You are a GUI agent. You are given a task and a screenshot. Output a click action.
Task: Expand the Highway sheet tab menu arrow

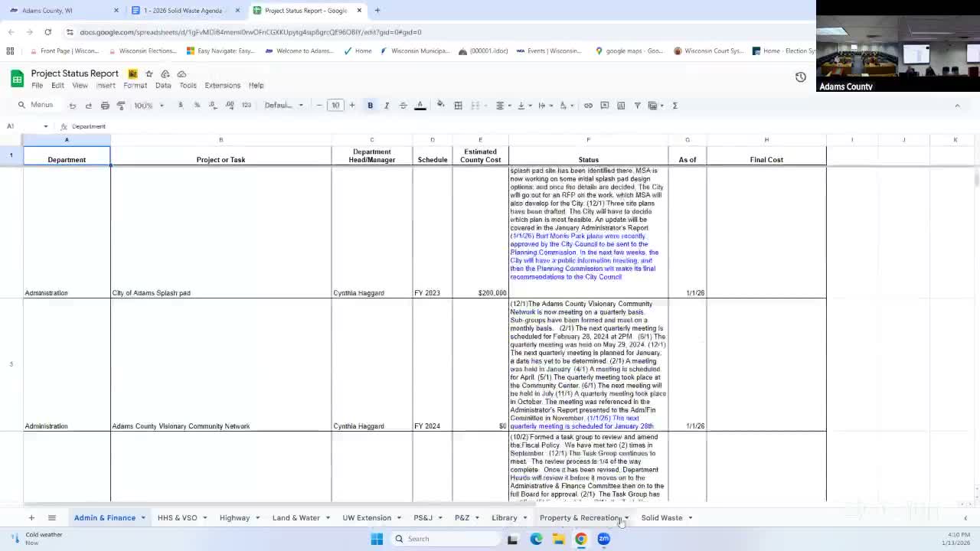click(257, 518)
